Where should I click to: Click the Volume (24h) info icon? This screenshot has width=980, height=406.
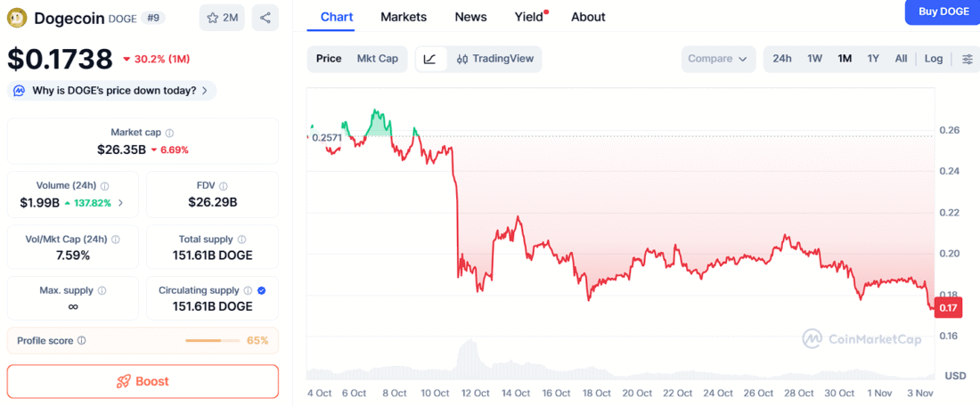(x=105, y=186)
